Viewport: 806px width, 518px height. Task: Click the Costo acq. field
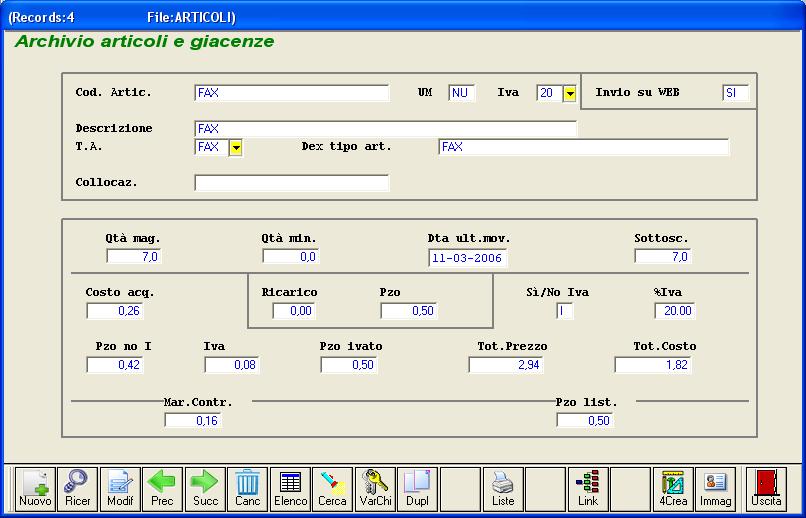pos(115,311)
